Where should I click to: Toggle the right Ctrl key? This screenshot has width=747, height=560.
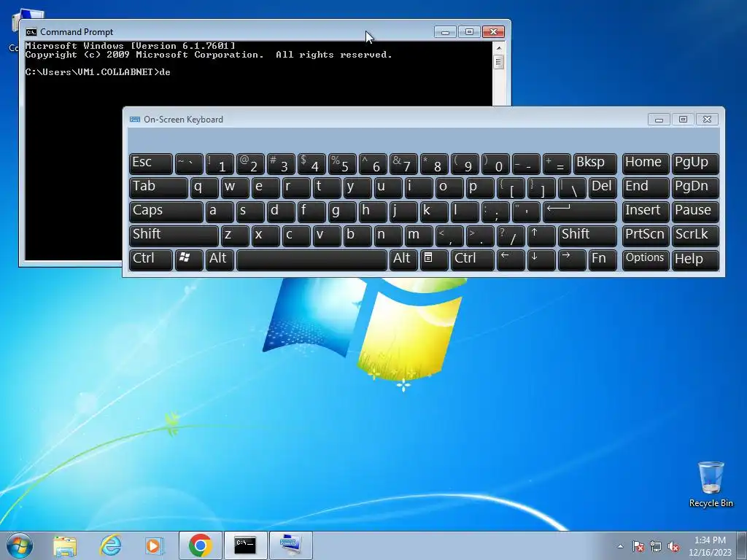tap(472, 260)
